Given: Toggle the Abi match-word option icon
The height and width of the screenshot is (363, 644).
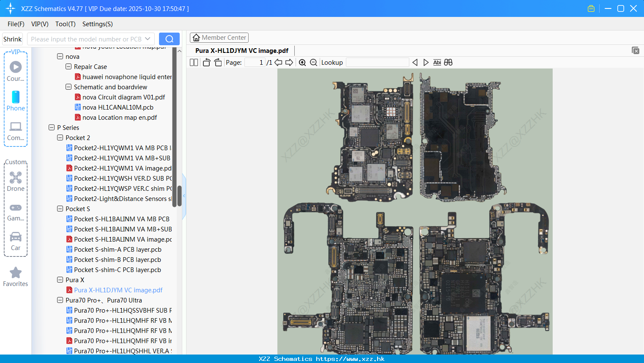Looking at the screenshot, I should tap(437, 62).
